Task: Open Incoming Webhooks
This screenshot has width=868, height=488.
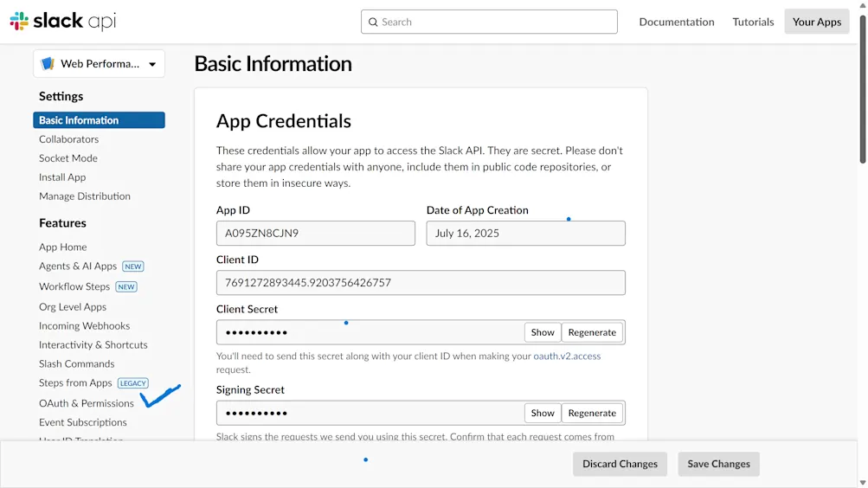Action: [x=84, y=325]
